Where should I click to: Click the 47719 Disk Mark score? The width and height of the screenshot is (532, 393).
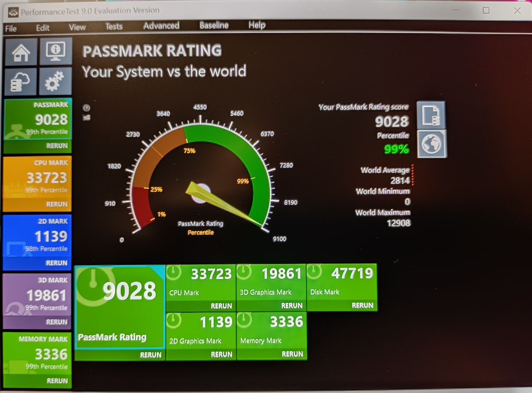pos(352,273)
